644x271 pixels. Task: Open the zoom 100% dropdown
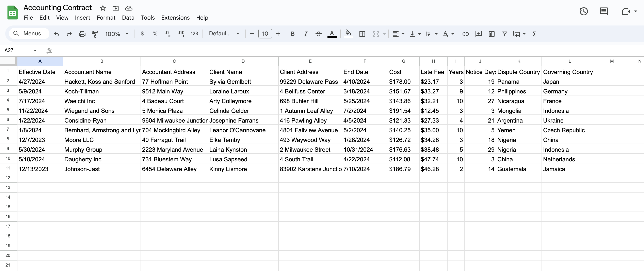[x=117, y=34]
